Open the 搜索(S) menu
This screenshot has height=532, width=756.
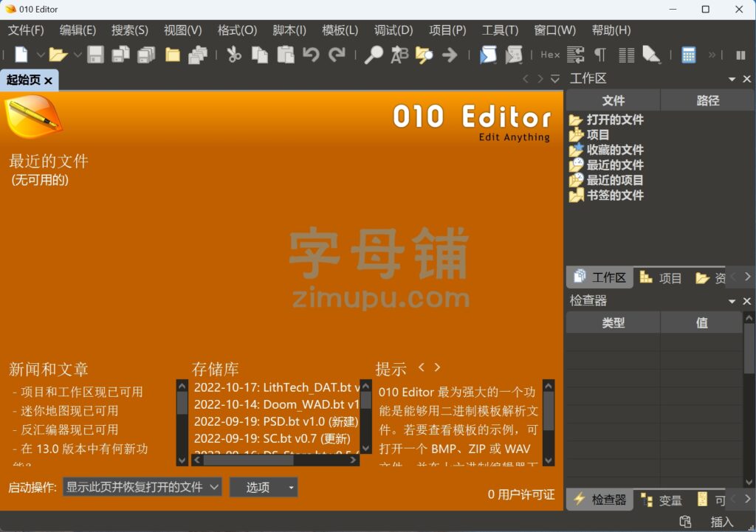tap(130, 30)
